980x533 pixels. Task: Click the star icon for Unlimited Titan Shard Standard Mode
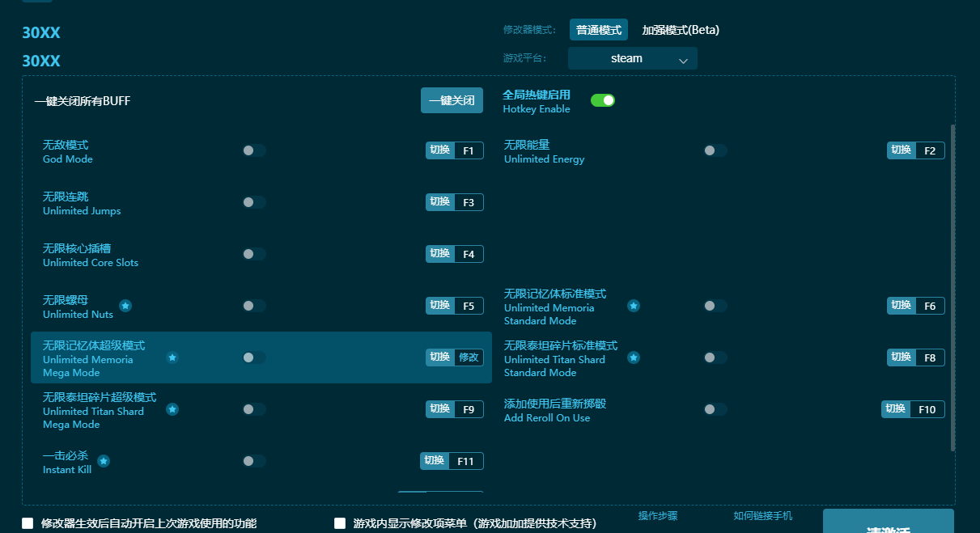(x=633, y=357)
